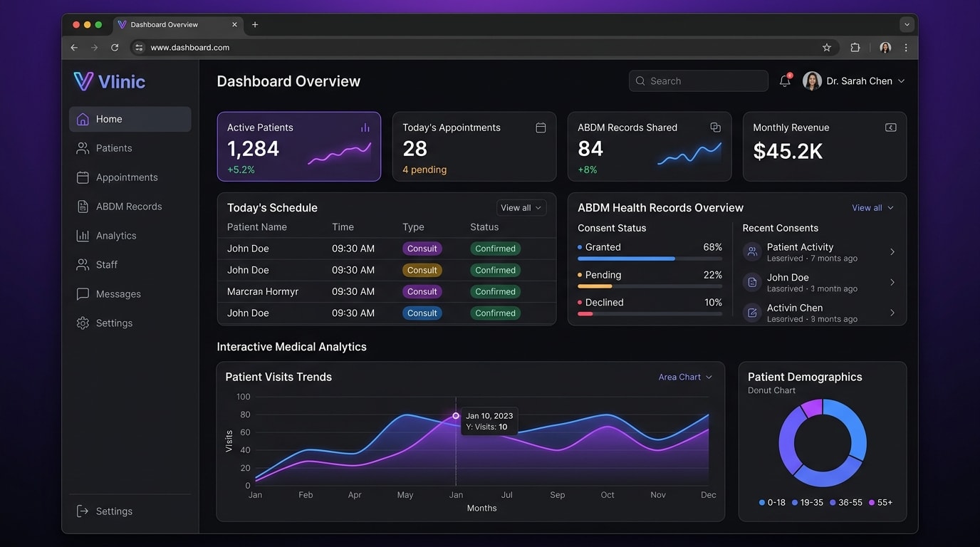Click the browser back arrow
Screen dimensions: 980x547
tap(74, 48)
